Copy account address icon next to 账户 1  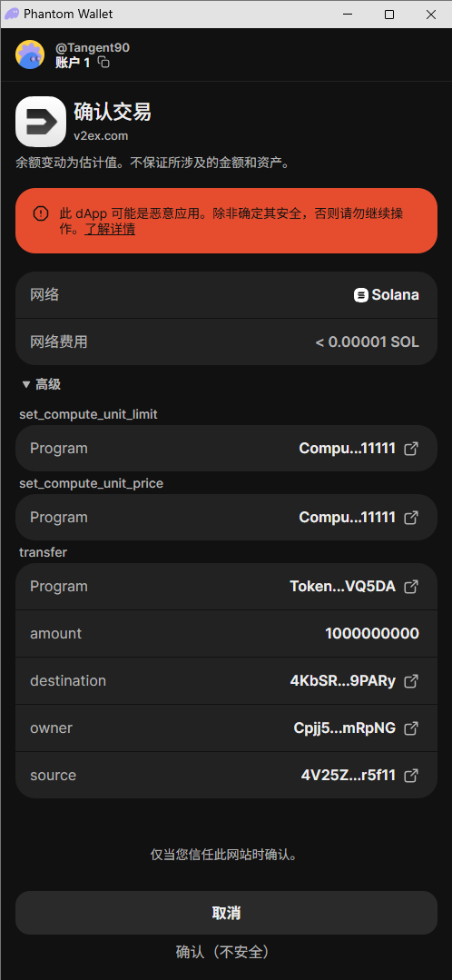point(103,62)
